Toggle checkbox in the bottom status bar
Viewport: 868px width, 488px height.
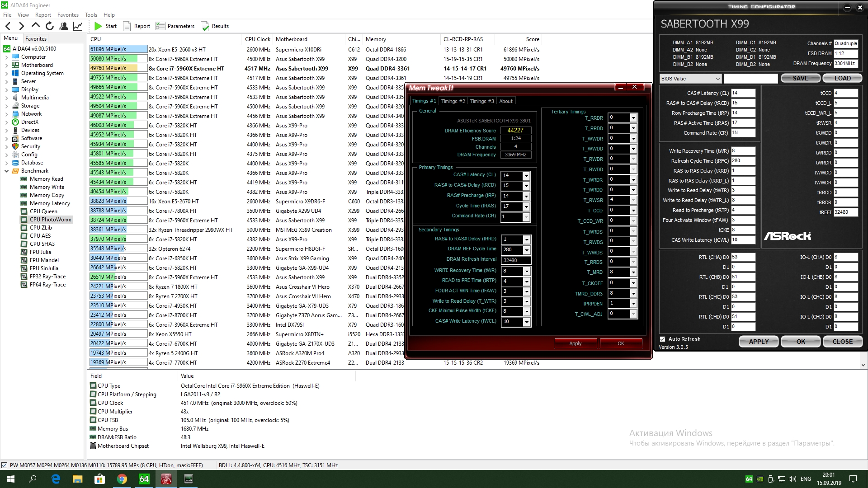pos(4,465)
